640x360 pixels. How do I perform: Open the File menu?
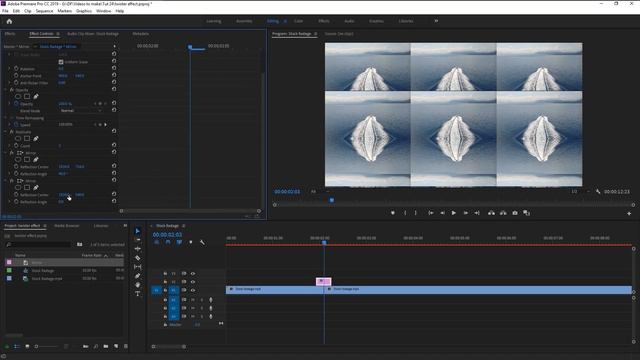click(x=5, y=11)
